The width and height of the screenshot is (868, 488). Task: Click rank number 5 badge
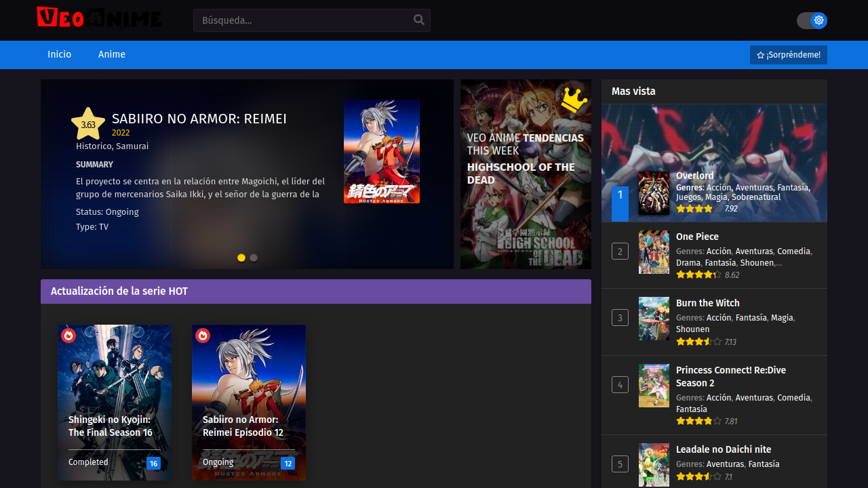pos(620,464)
